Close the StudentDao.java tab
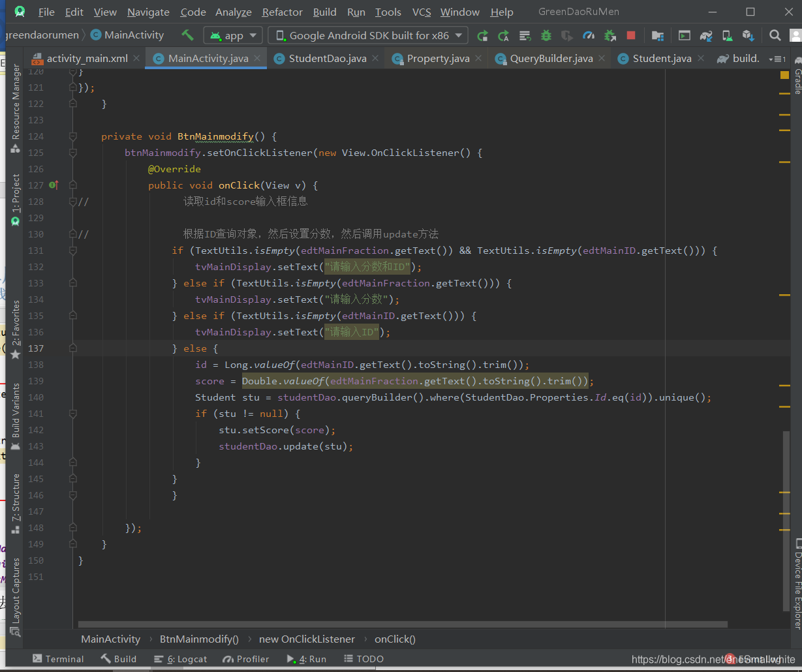 (375, 58)
